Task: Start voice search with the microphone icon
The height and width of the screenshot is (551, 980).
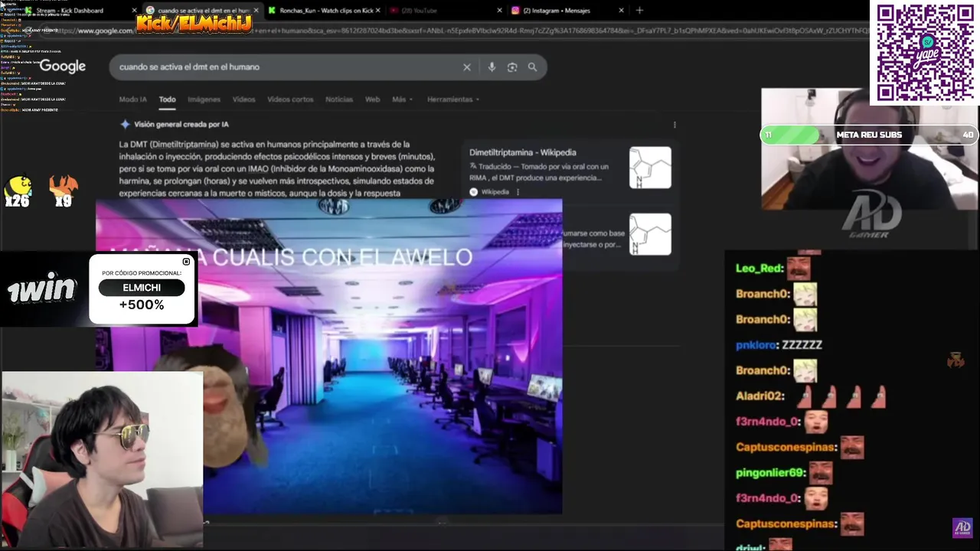Action: [x=492, y=67]
